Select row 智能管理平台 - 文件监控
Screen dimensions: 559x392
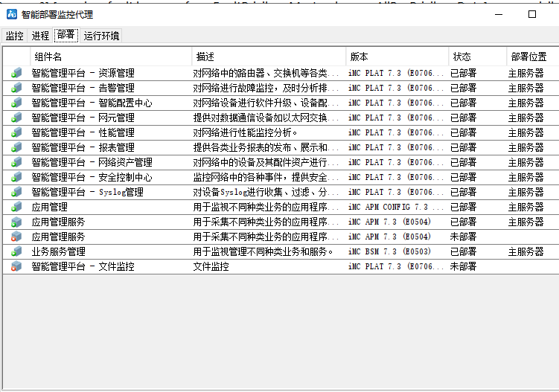coord(281,266)
